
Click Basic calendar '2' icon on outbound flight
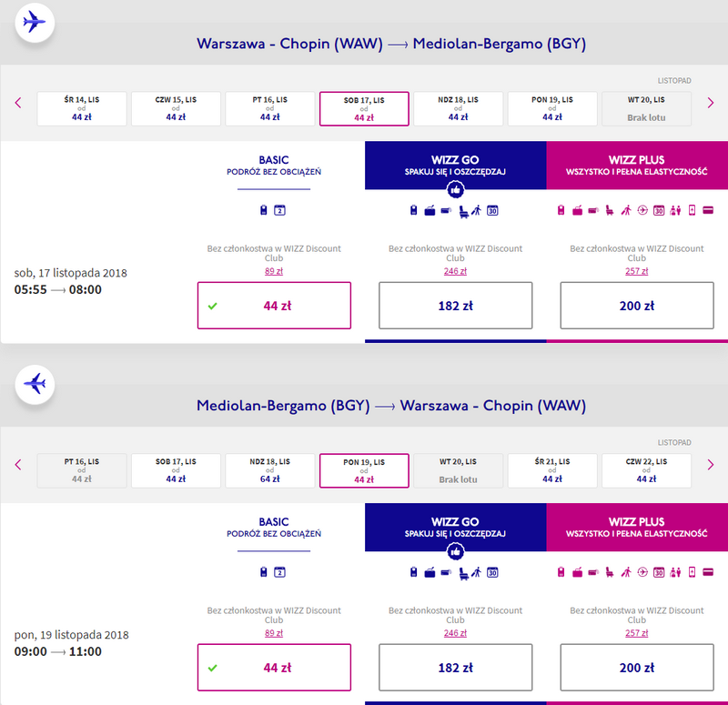tap(279, 210)
